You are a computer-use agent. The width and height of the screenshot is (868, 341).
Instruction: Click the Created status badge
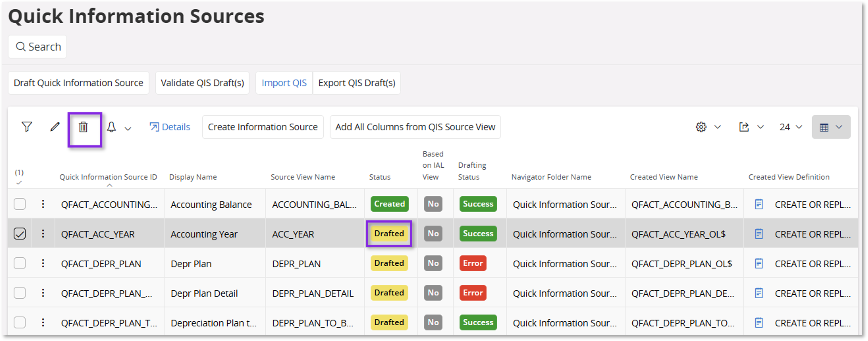click(x=389, y=204)
